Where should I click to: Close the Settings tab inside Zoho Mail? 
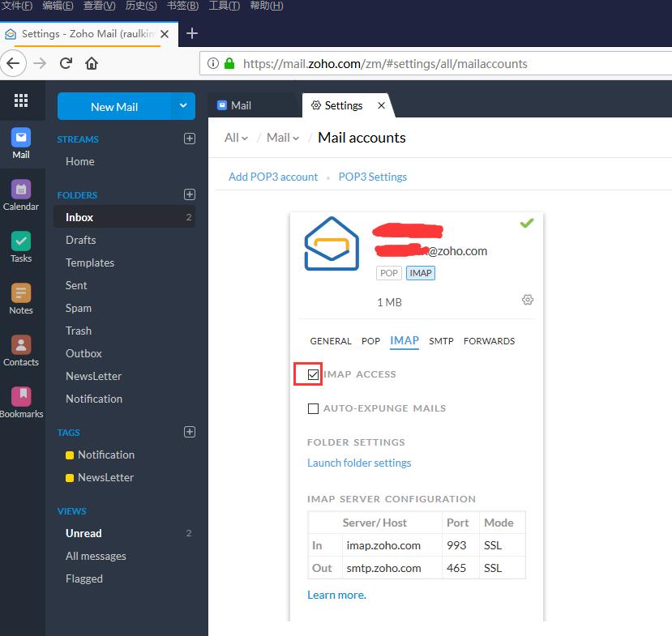(381, 105)
